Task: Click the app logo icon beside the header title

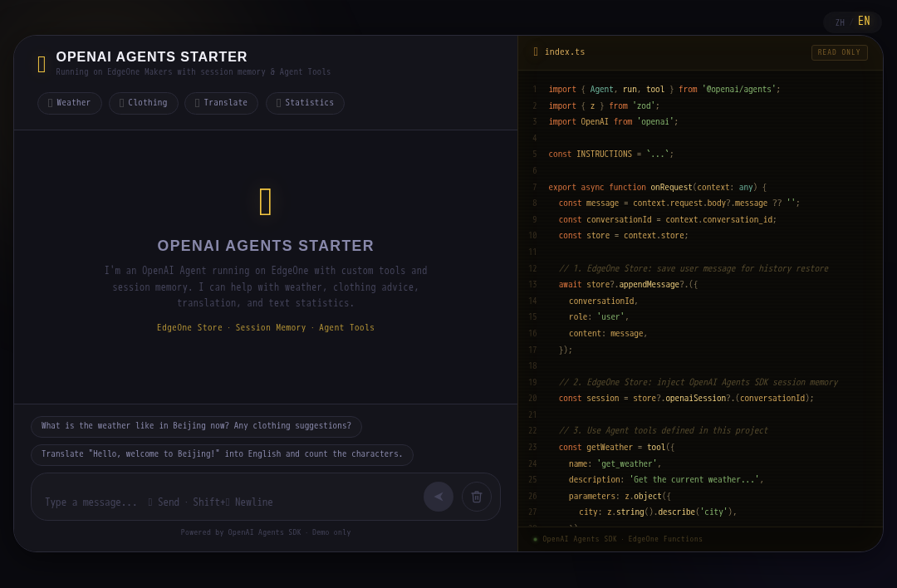Action: pyautogui.click(x=42, y=64)
